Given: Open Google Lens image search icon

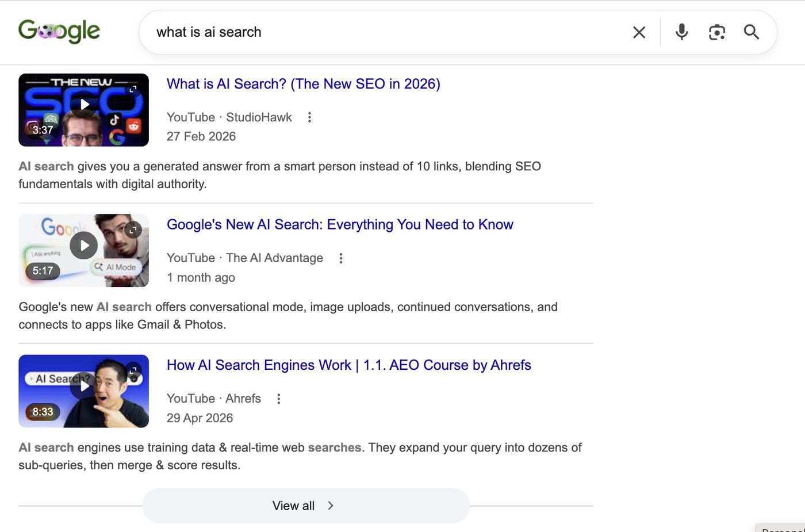Looking at the screenshot, I should (717, 32).
